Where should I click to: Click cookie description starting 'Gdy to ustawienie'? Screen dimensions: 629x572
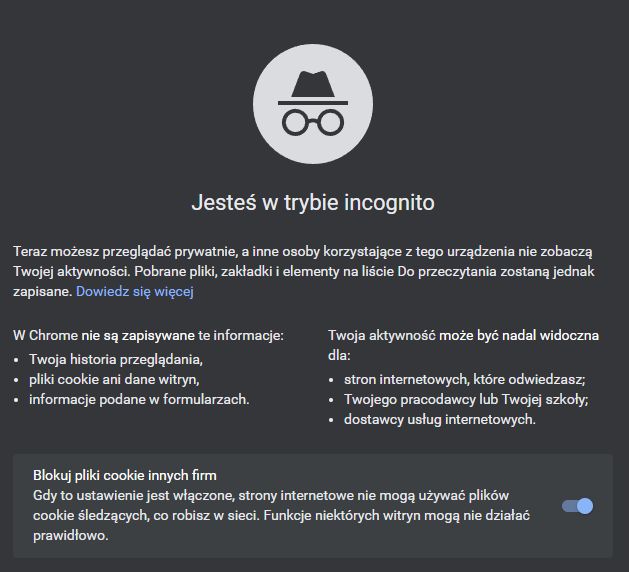point(281,515)
